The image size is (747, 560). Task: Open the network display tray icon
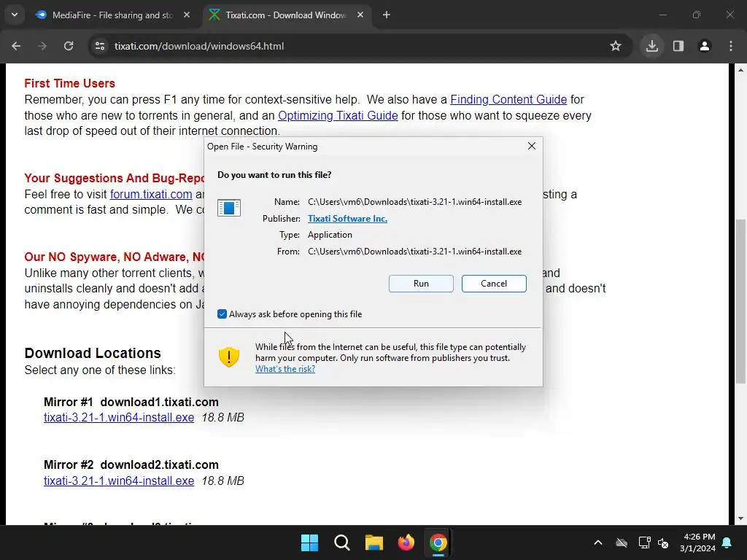[644, 542]
